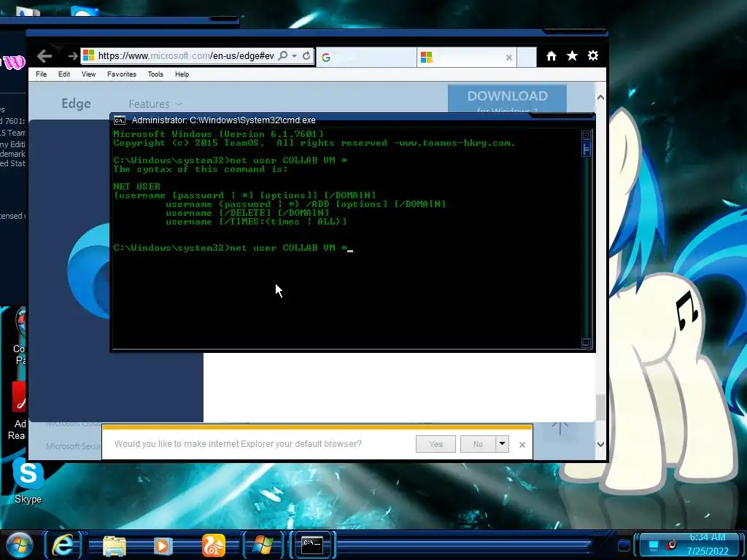Open UC Browser taskbar icon

click(213, 545)
